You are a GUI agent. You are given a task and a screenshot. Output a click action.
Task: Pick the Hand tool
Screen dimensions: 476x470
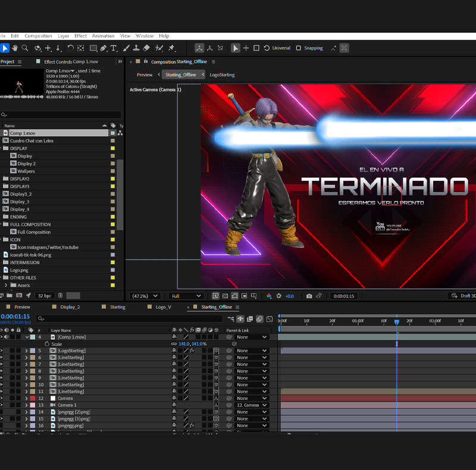click(x=15, y=48)
